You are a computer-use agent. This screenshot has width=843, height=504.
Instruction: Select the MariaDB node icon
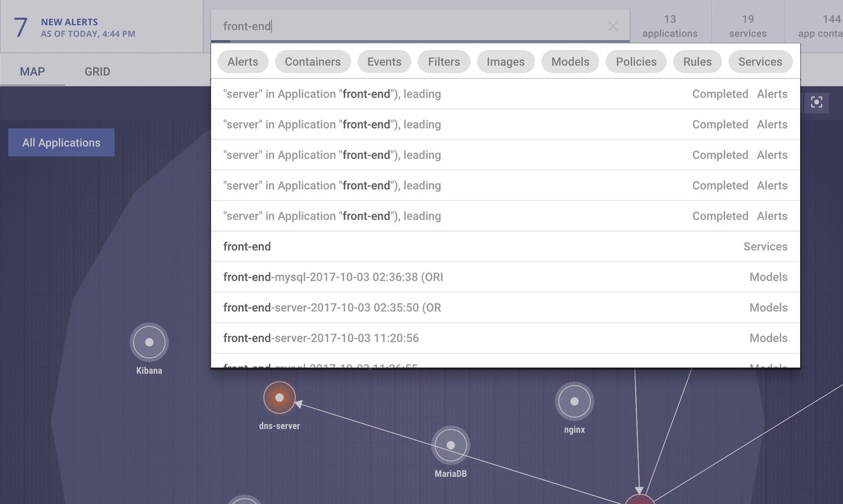450,445
